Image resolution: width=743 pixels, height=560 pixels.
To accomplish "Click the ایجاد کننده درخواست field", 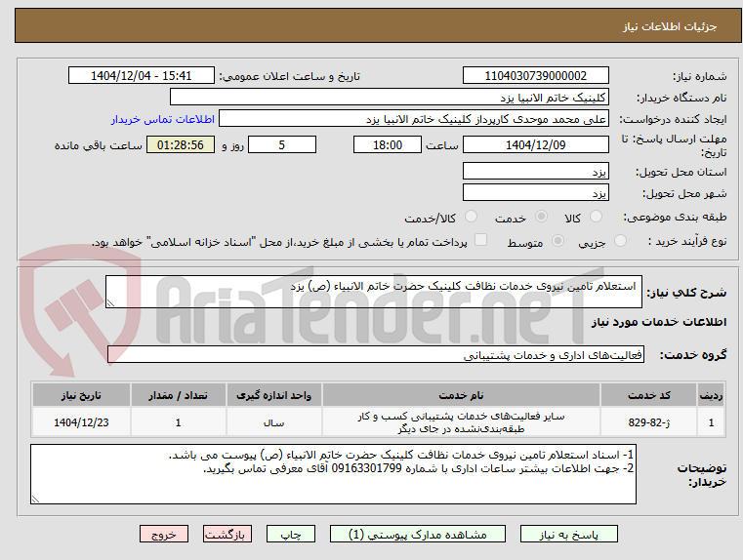I will 414,118.
